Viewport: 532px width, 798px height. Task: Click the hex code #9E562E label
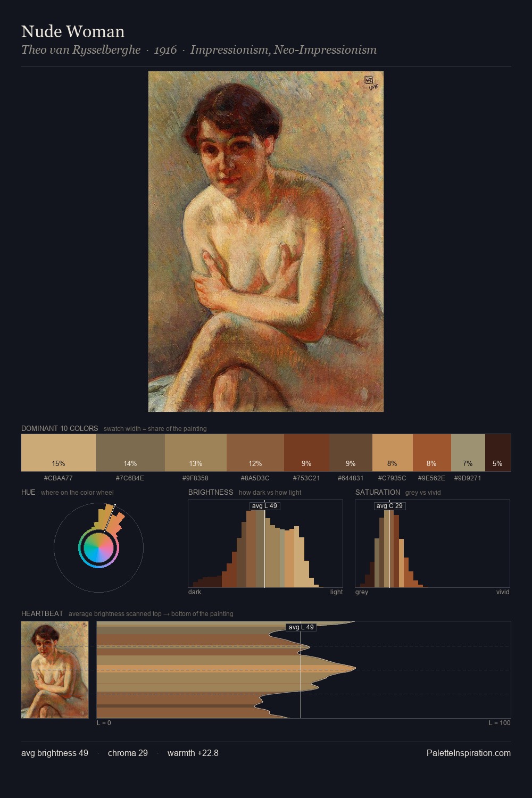pos(431,478)
